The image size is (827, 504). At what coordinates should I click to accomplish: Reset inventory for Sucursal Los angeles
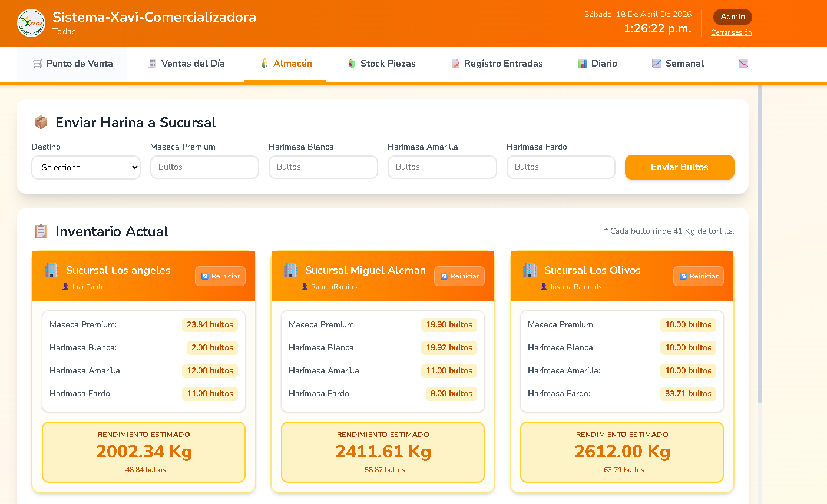[220, 276]
